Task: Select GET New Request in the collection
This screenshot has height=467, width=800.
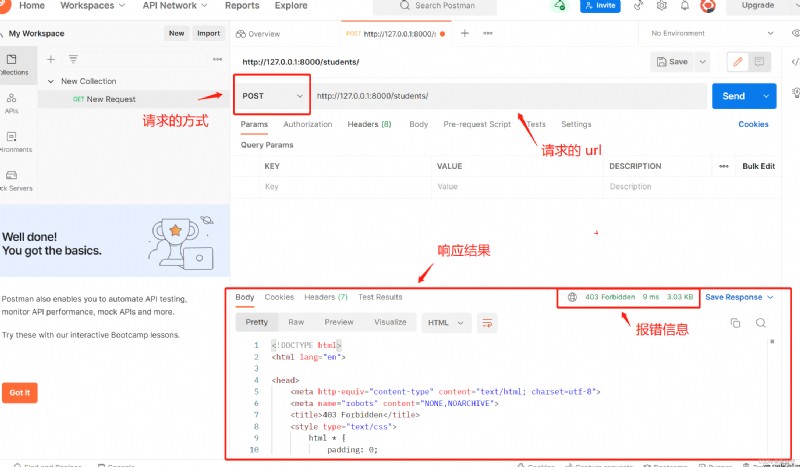Action: 133,99
